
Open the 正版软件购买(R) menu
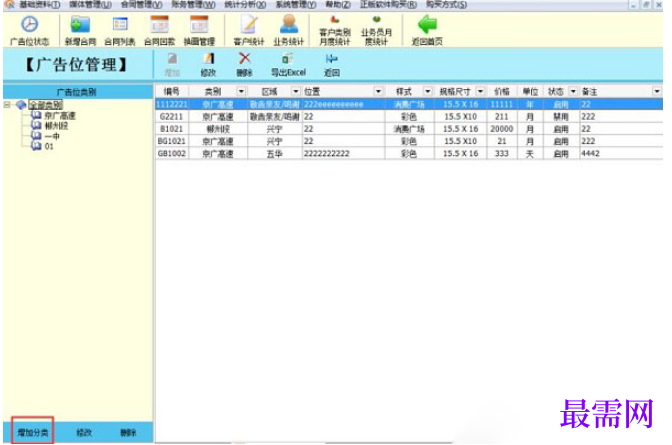(388, 5)
